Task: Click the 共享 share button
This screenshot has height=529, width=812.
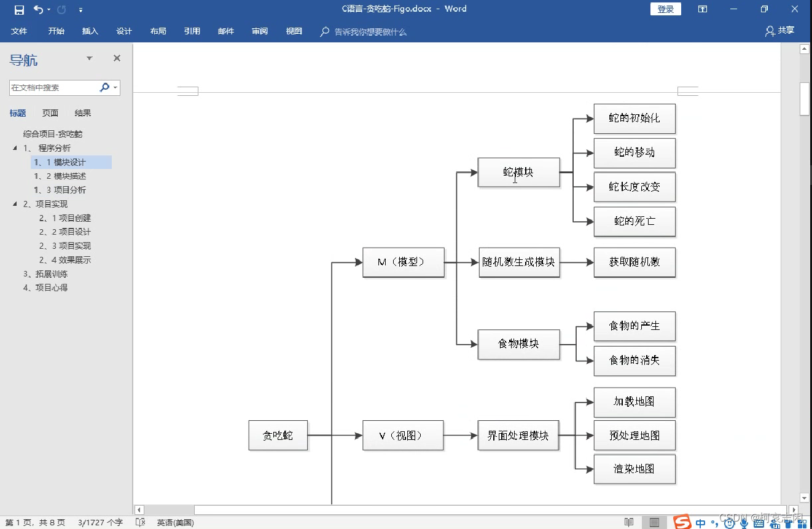Action: [x=780, y=31]
